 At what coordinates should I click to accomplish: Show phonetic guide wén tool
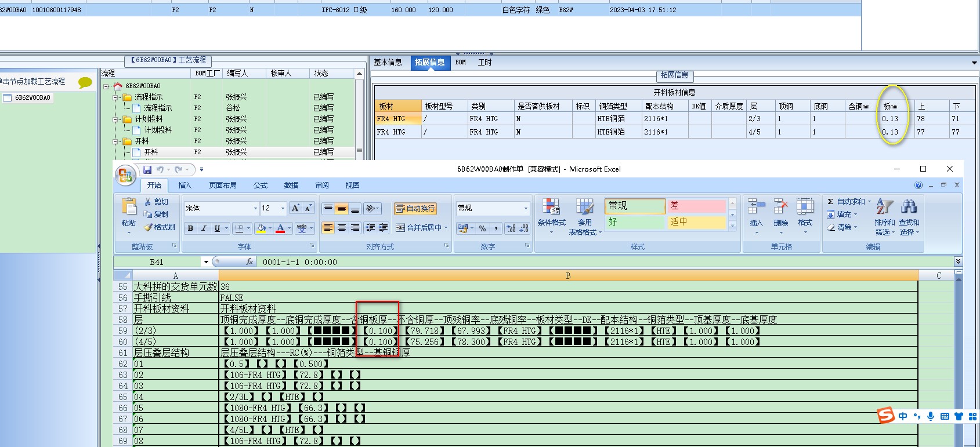pos(301,228)
